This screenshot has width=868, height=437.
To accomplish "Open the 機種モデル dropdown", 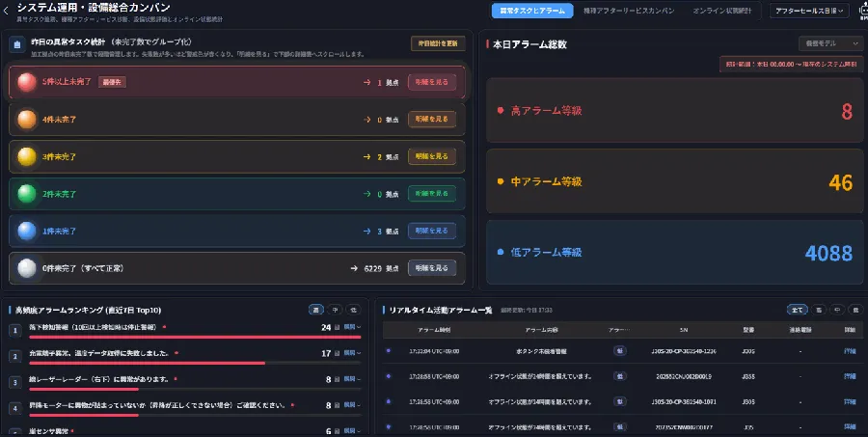I will coord(831,43).
